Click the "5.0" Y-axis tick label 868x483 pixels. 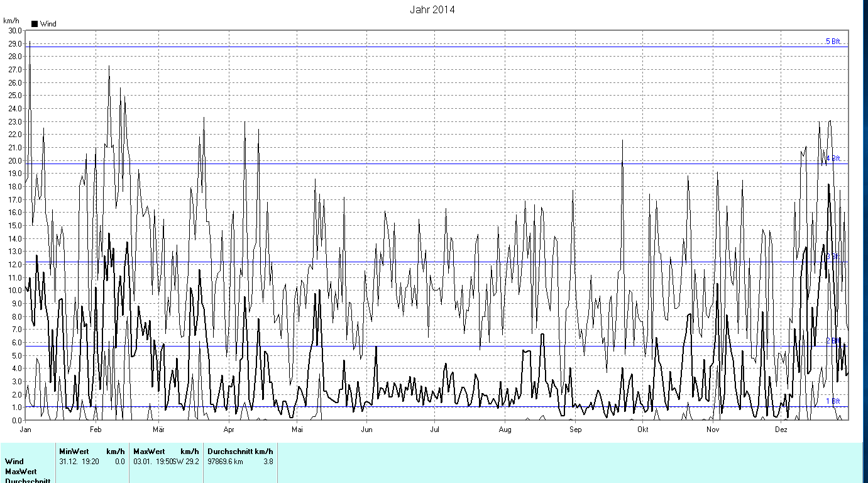point(16,355)
